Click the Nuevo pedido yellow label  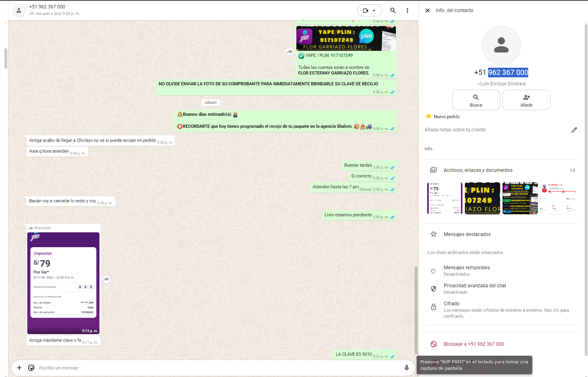446,117
